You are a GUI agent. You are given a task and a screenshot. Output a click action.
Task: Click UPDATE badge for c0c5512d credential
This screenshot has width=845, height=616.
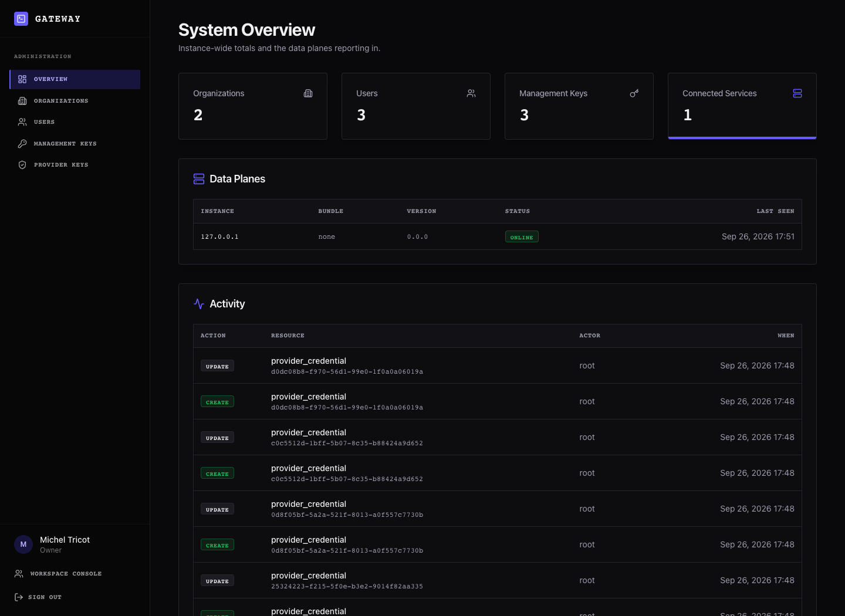tap(217, 438)
